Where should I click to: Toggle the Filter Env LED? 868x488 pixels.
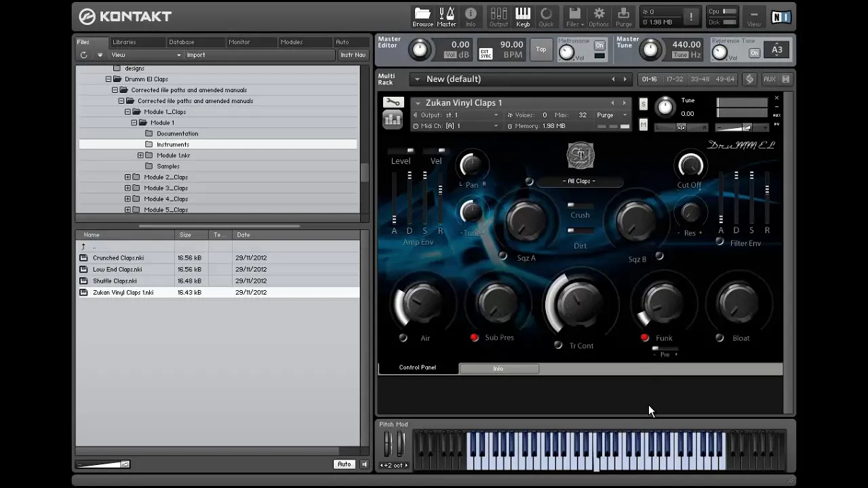pos(720,241)
